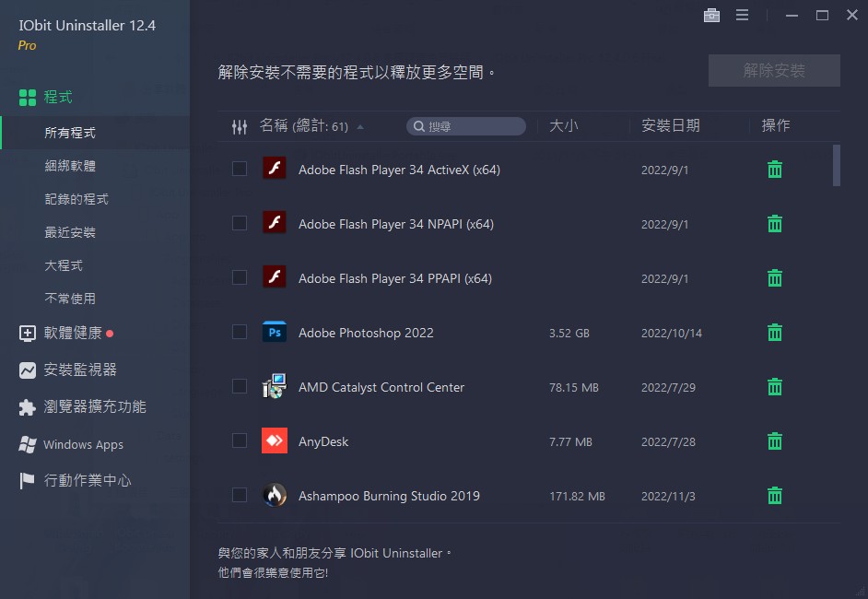Uninstall Adobe Flash Player 34 PPAPI via trash icon
Viewport: 868px width, 599px height.
pos(774,278)
